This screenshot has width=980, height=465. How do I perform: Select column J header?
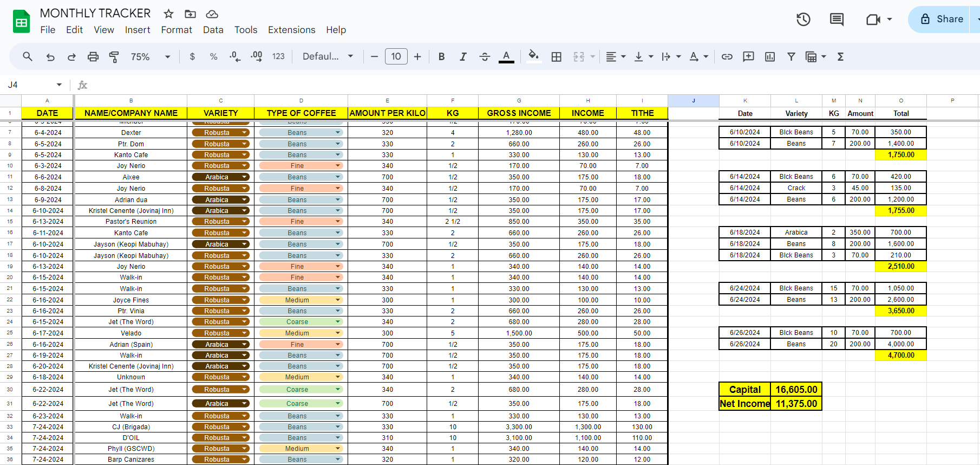pyautogui.click(x=694, y=101)
